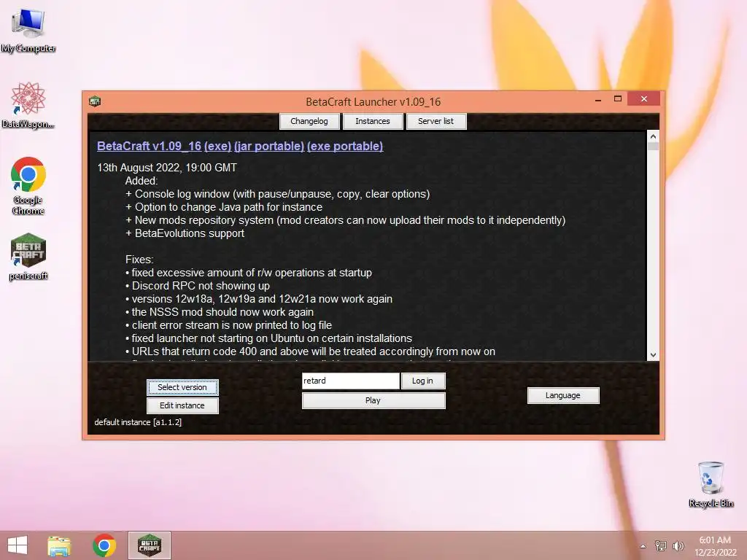
Task: Click the Play button
Action: point(373,400)
